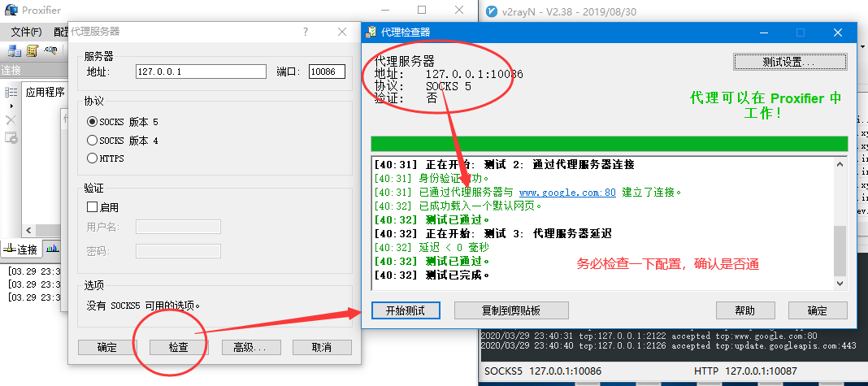The image size is (868, 386).
Task: Click the 延迟 < 0 毫秒 log line
Action: pyautogui.click(x=432, y=247)
